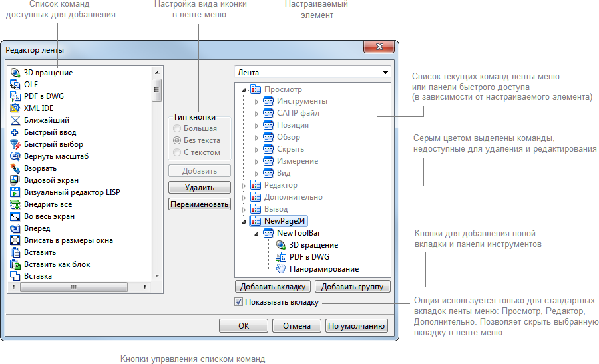Click the 3D вращение icon in command list
Viewport: 599px width, 364px height.
(16, 73)
